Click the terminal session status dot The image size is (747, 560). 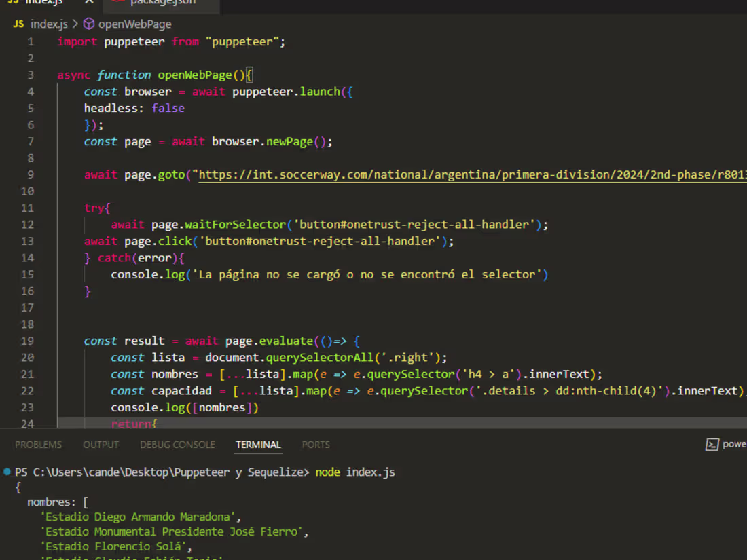tap(6, 471)
